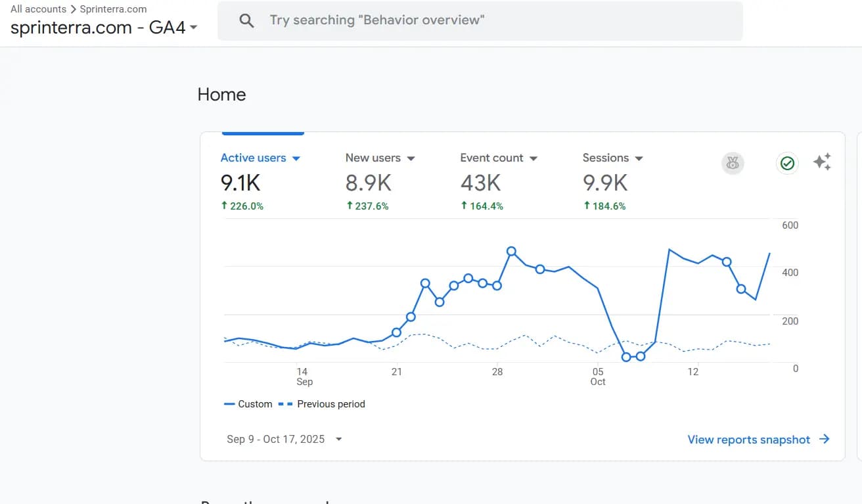The image size is (862, 504).
Task: Open the Insights sparkle icon
Action: point(822,162)
